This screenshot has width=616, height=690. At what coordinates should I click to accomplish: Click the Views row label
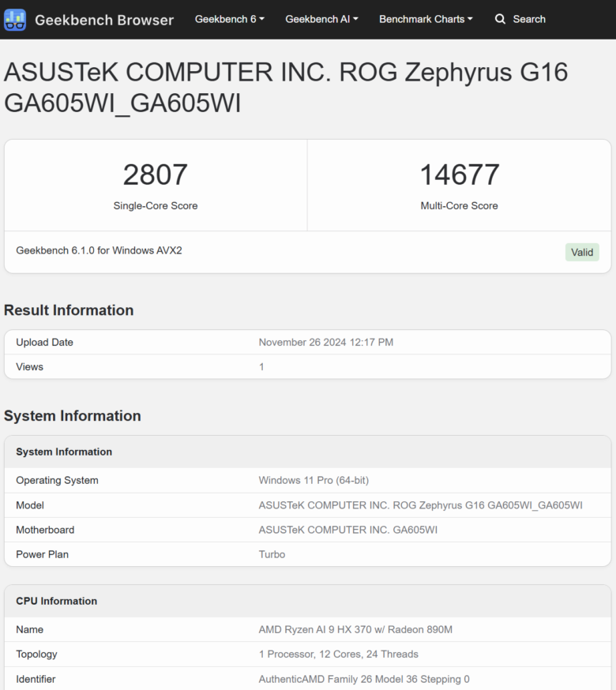coord(29,367)
